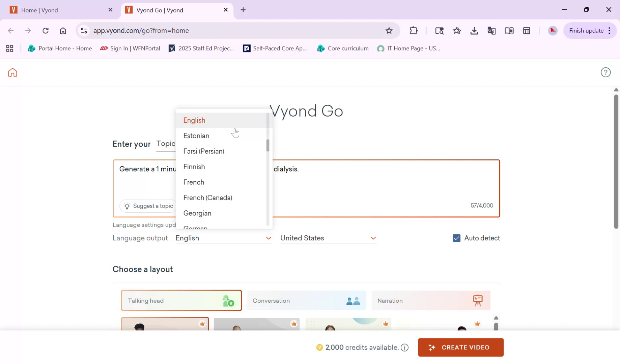Open the browser Downloads icon

[x=474, y=30]
